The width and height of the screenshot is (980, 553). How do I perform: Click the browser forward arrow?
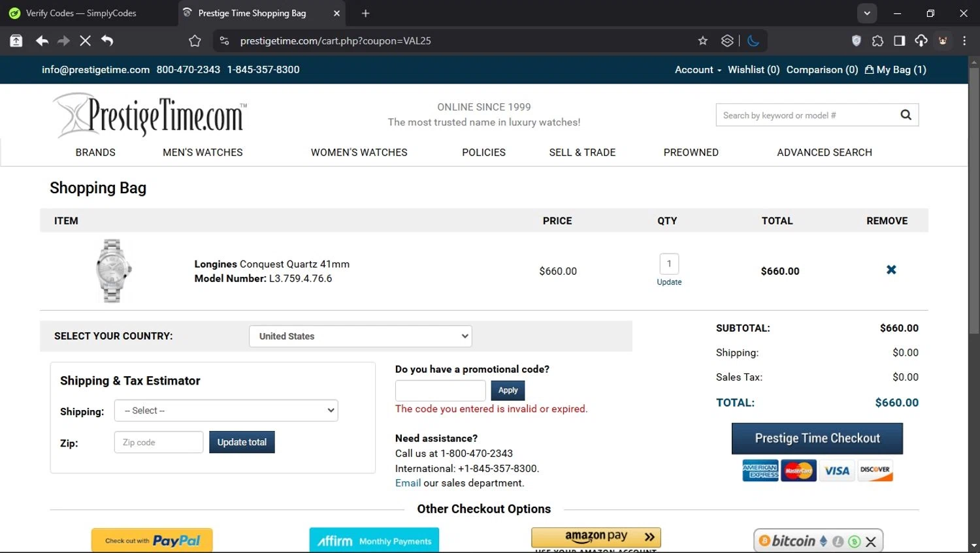[63, 40]
